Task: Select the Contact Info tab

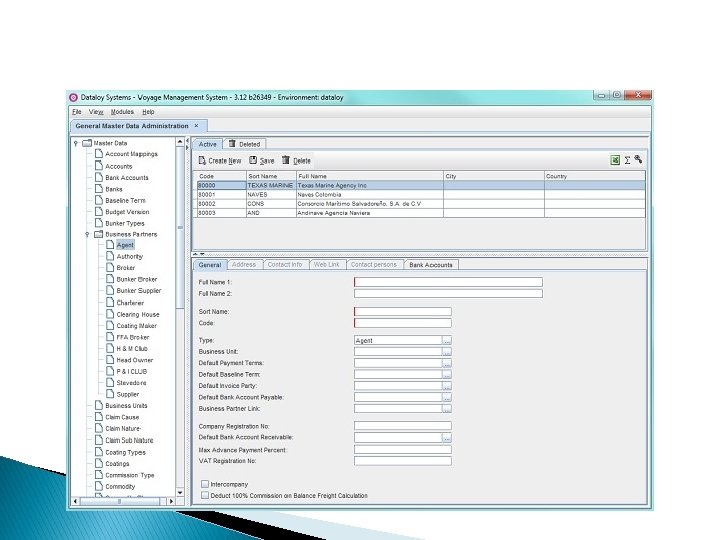Action: click(x=285, y=264)
